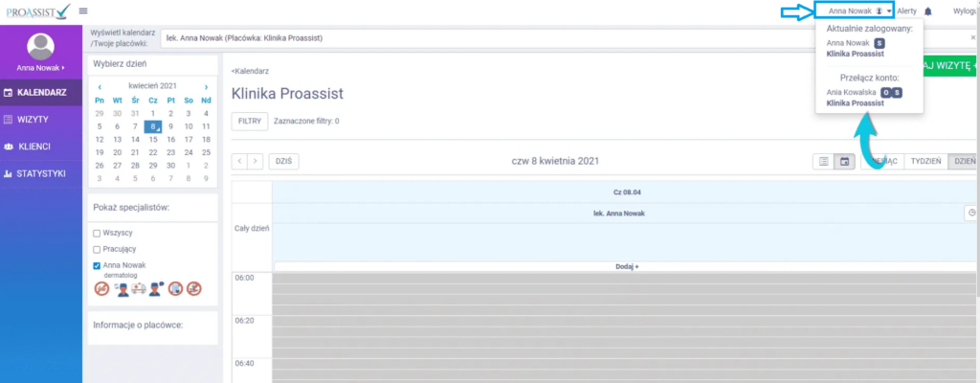Open the hamburger menu next to the logo

point(83,11)
